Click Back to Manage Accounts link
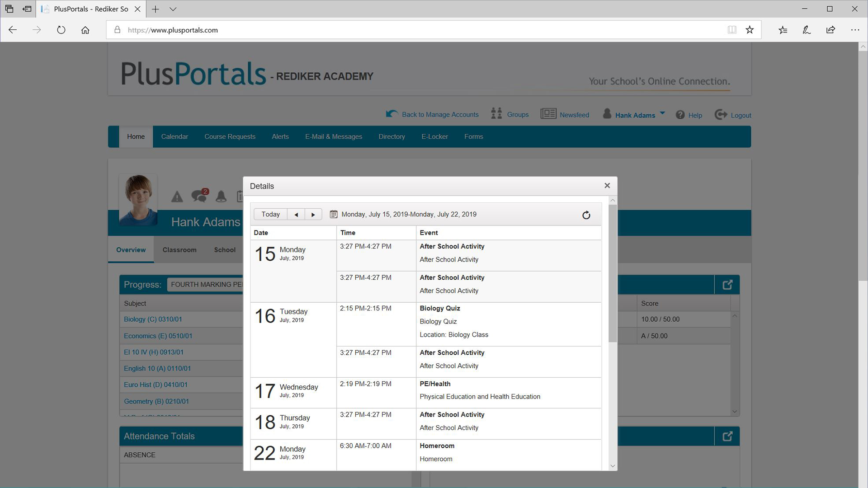868x488 pixels. click(x=440, y=115)
